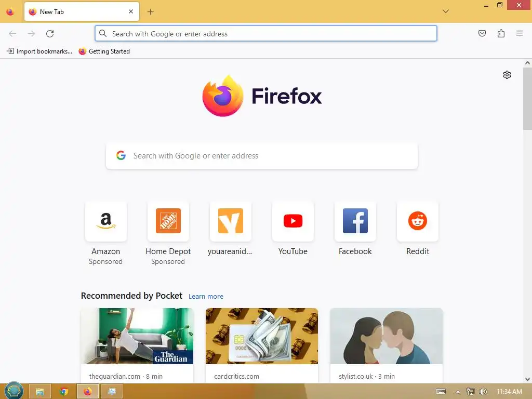Select Firefox taskbar button

88,392
